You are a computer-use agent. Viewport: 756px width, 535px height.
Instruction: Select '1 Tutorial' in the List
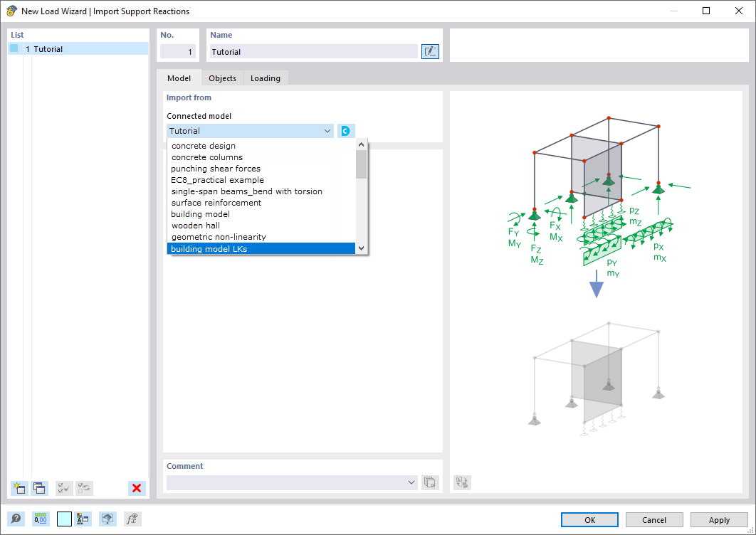point(78,48)
